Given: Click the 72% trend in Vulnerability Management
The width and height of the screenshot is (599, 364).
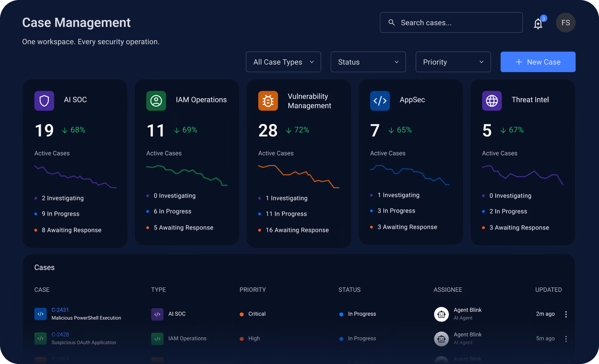Looking at the screenshot, I should point(297,130).
